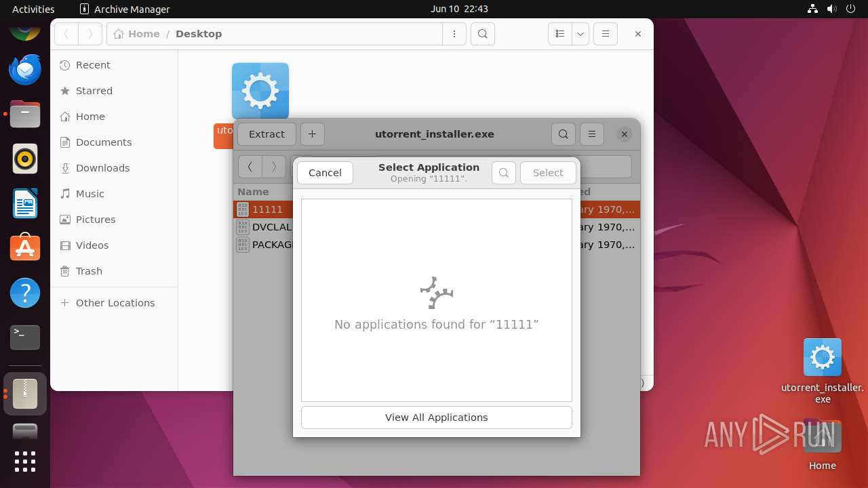Open Help from the dock
The width and height of the screenshot is (868, 488).
[25, 293]
